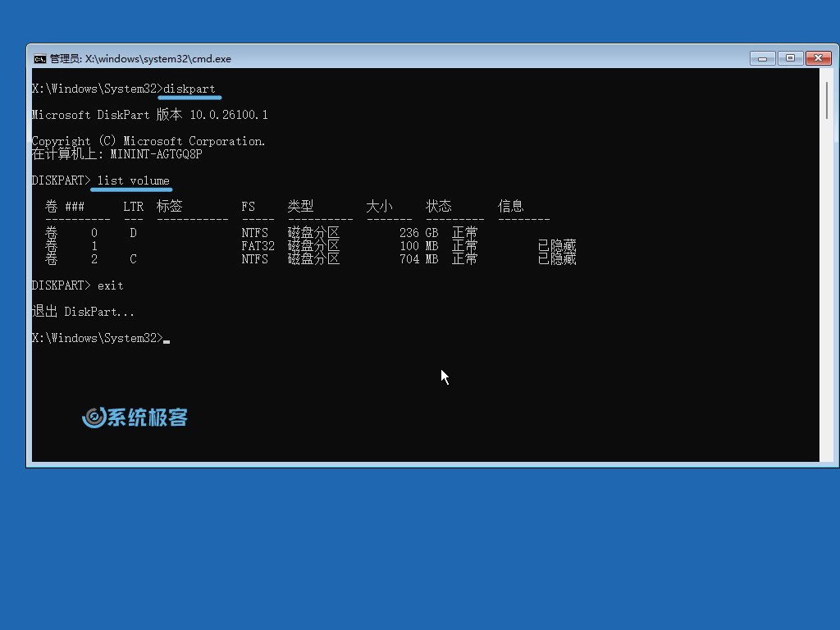Image resolution: width=840 pixels, height=630 pixels.
Task: Click '已隐藏' in the FAT32 volume row
Action: click(557, 246)
